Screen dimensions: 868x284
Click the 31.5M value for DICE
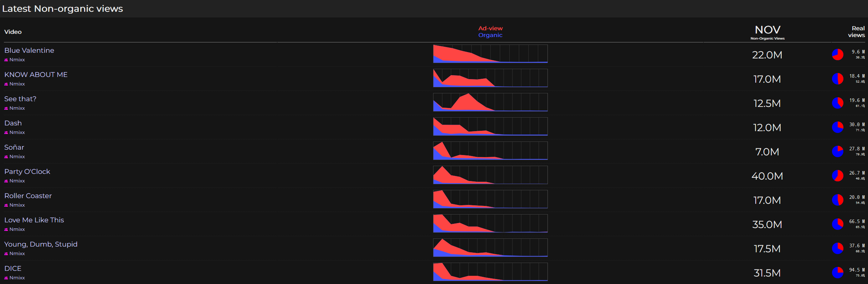click(x=767, y=273)
